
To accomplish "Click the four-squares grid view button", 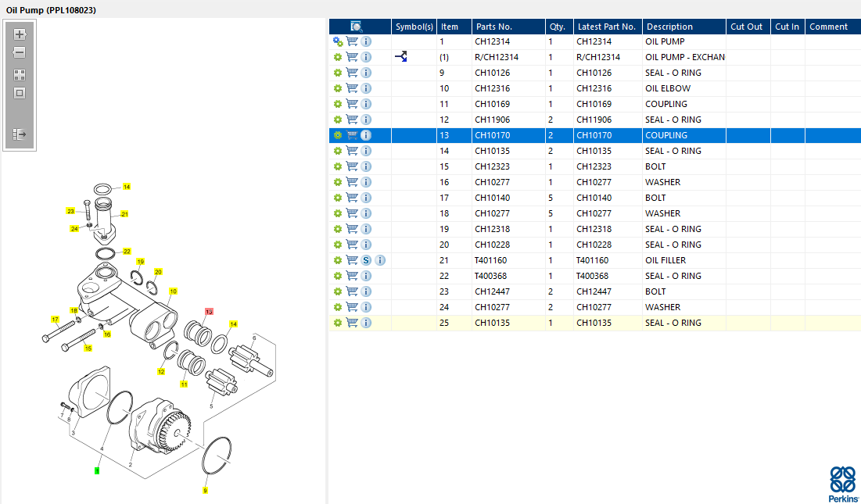I will point(20,75).
